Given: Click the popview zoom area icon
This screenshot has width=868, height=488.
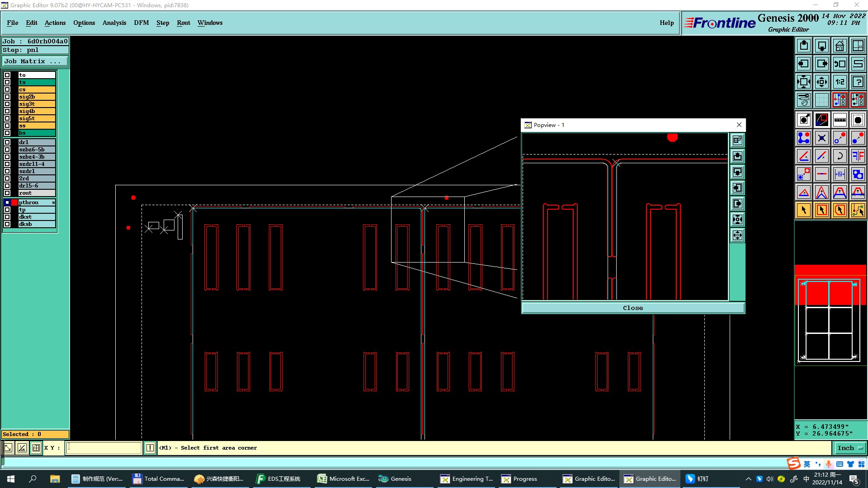Looking at the screenshot, I should (737, 141).
